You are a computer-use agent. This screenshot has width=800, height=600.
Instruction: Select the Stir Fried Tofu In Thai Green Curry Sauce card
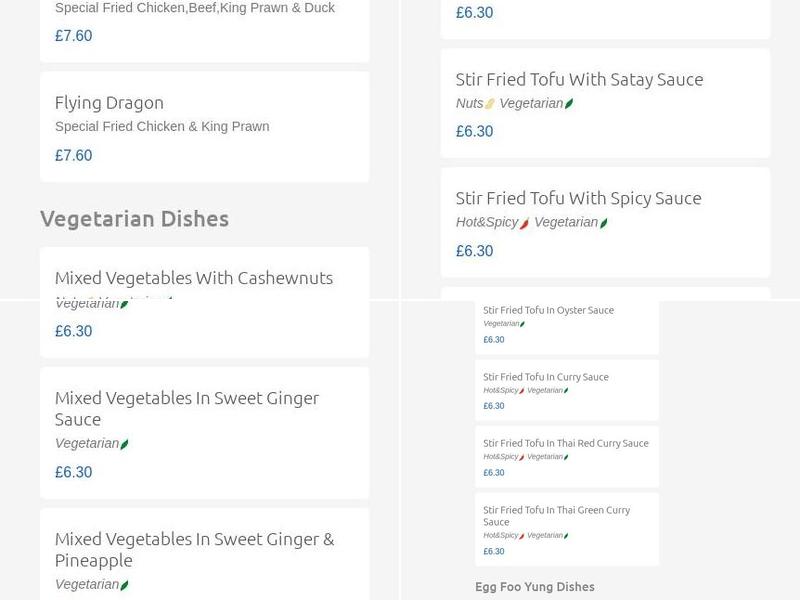[x=568, y=527]
